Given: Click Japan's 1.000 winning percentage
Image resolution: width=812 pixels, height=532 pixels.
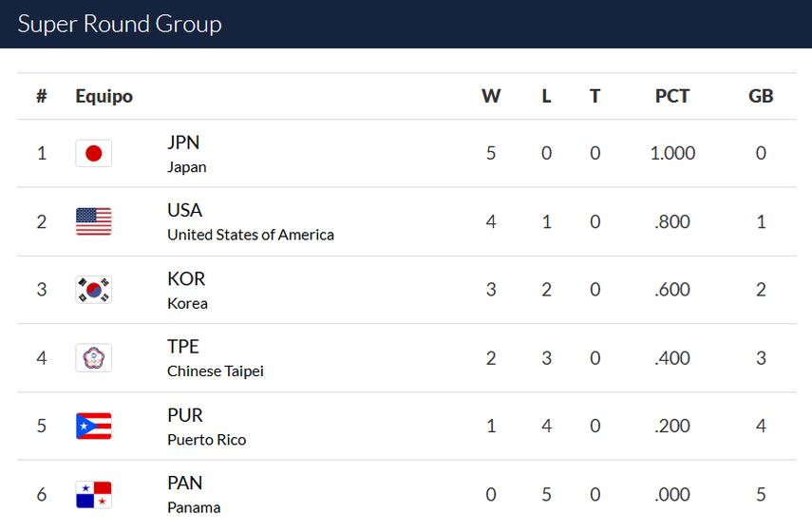Looking at the screenshot, I should coord(672,154).
